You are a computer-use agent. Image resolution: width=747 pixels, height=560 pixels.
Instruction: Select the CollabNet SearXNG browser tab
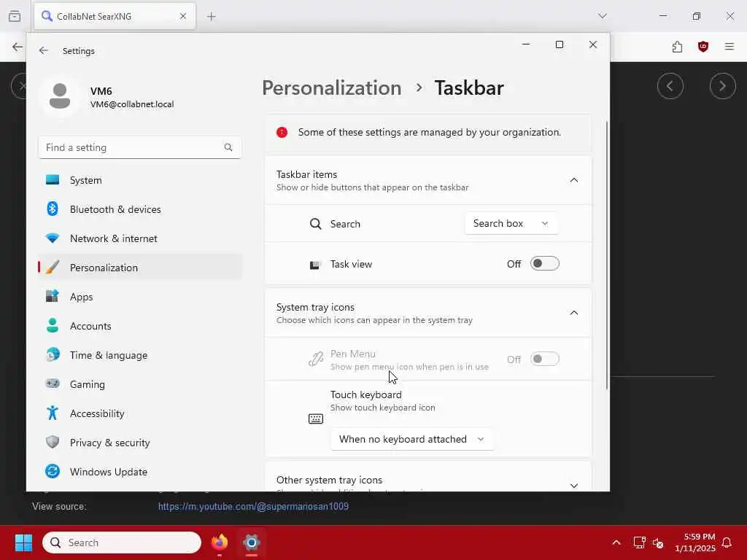(115, 16)
